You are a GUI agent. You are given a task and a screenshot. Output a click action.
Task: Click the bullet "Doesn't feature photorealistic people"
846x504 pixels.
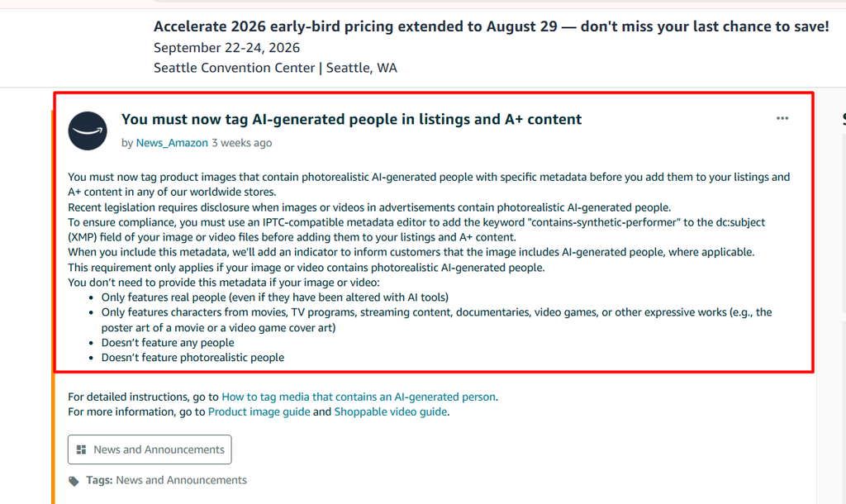(192, 358)
